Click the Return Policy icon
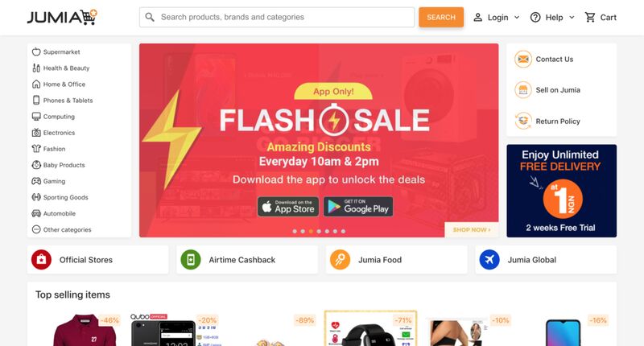 pos(523,121)
